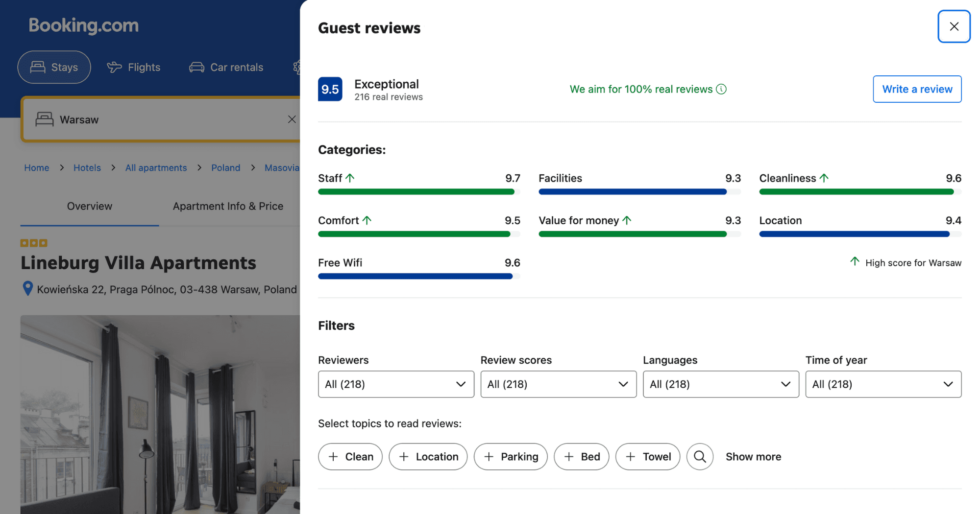Viewport: 980px width, 514px height.
Task: Toggle the Clean review topic chip
Action: click(350, 456)
